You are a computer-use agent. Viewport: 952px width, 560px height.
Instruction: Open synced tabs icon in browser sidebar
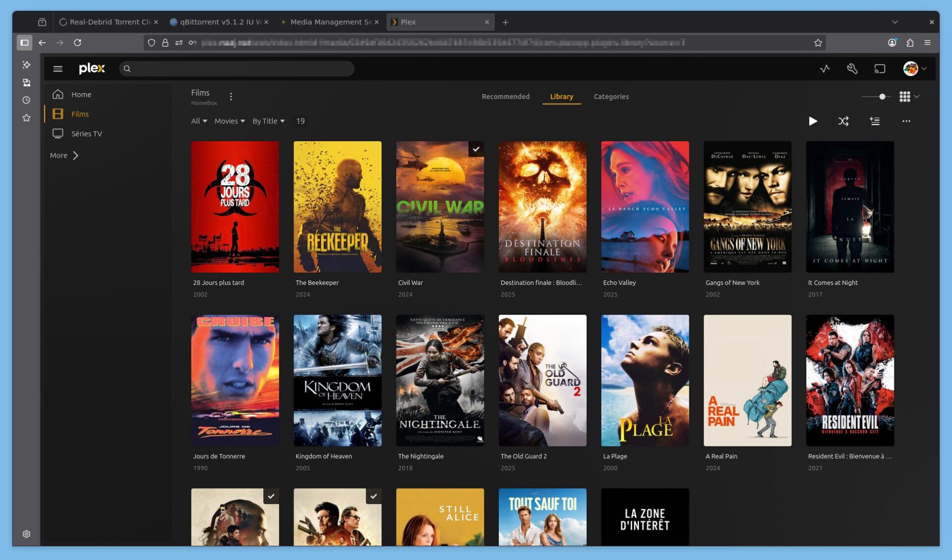[26, 83]
